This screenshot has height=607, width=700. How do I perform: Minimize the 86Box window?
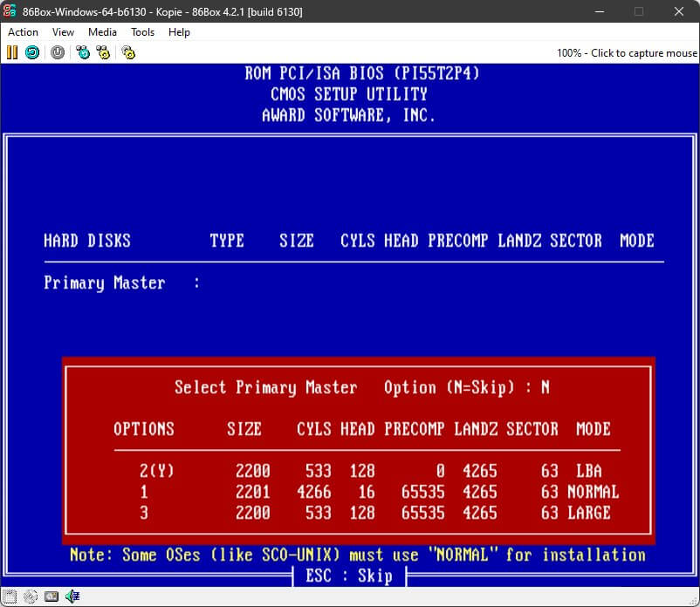click(600, 11)
